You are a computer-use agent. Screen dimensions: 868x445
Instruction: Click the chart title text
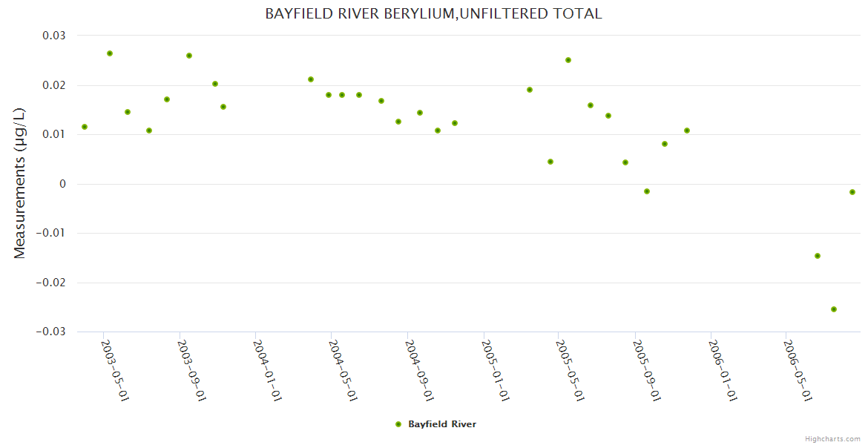[433, 14]
